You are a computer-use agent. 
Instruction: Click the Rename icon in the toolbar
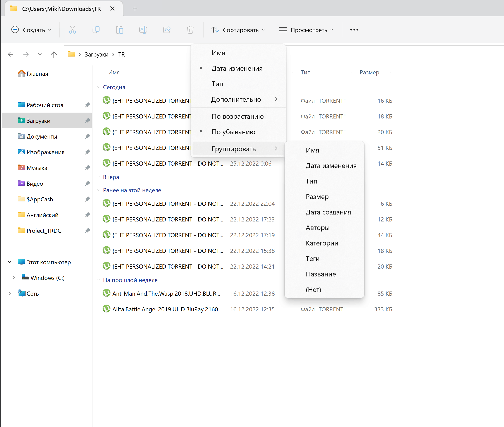point(143,30)
